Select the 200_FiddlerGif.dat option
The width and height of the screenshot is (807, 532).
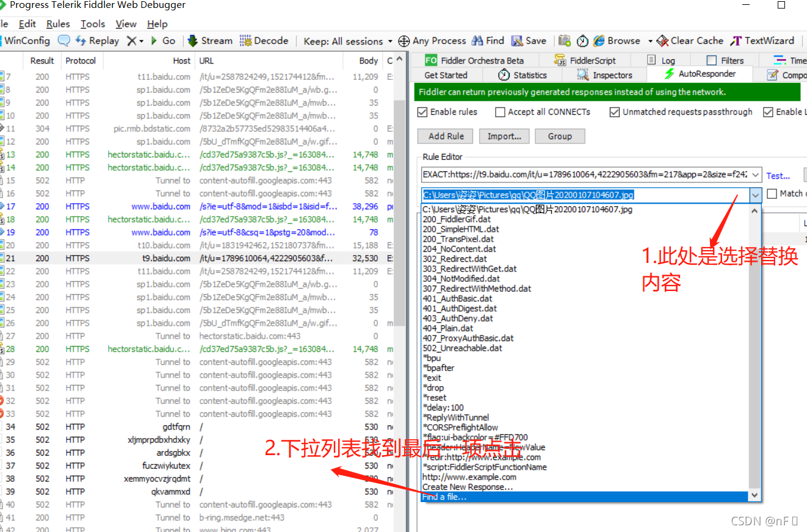pyautogui.click(x=585, y=219)
